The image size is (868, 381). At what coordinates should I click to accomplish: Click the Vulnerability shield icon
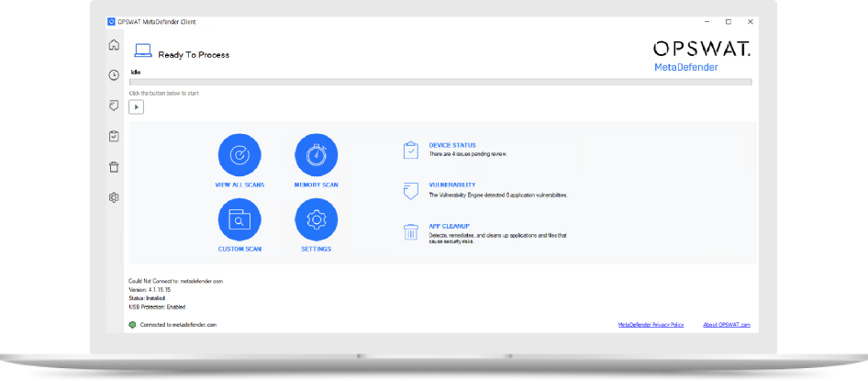411,191
